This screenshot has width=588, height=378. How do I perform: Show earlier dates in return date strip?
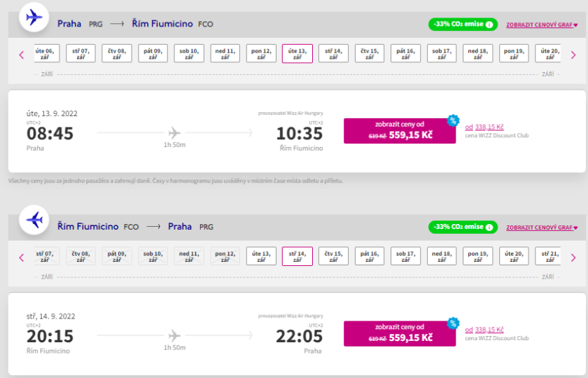pos(22,258)
